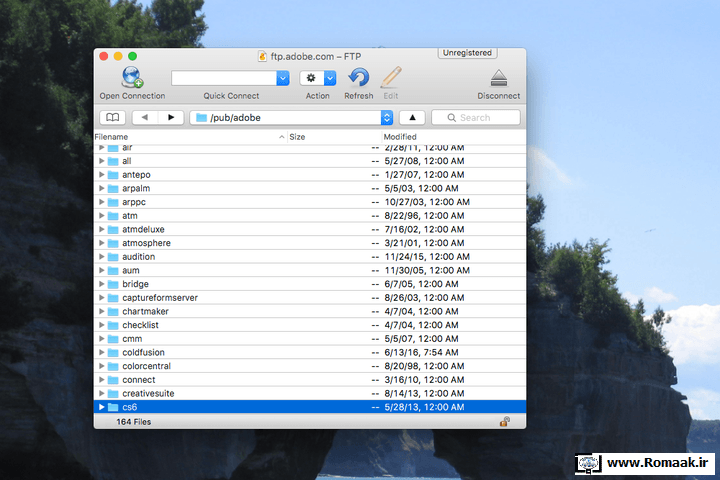Expand the all folder
Screen dimensions: 720x480
(101, 161)
